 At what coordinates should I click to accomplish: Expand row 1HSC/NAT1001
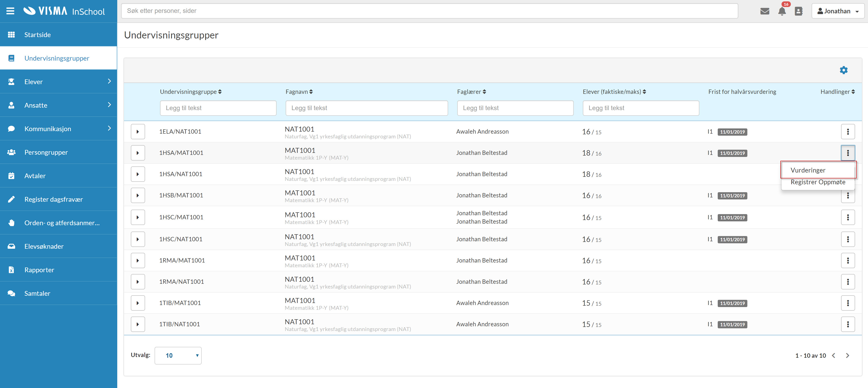(138, 239)
